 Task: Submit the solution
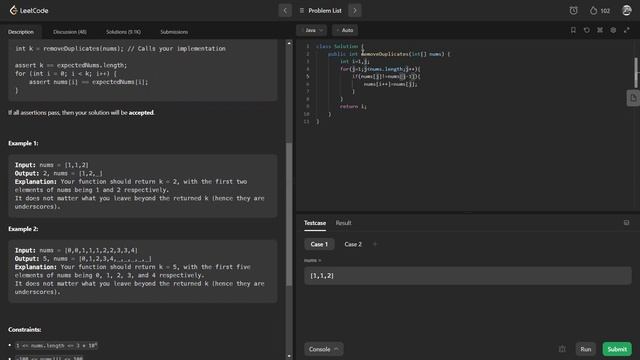(x=617, y=349)
